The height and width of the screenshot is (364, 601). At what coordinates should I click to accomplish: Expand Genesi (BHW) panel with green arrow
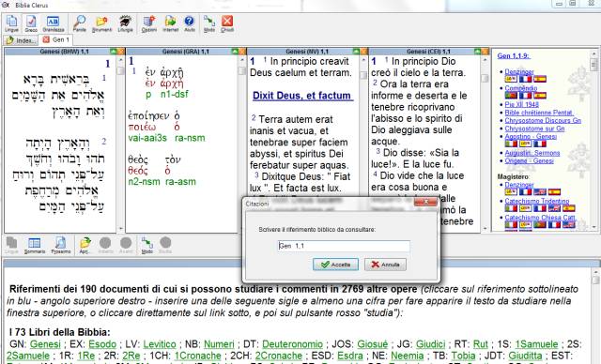pos(113,52)
